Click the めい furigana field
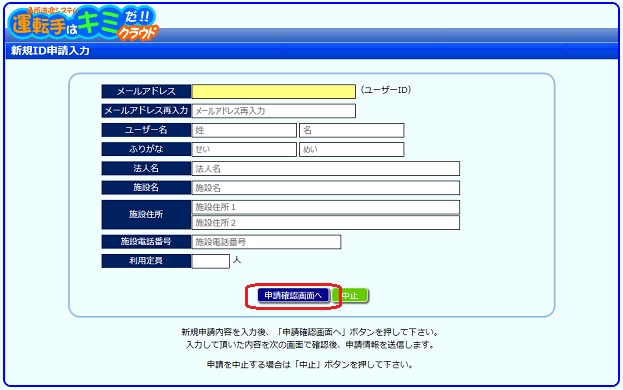 (x=352, y=149)
